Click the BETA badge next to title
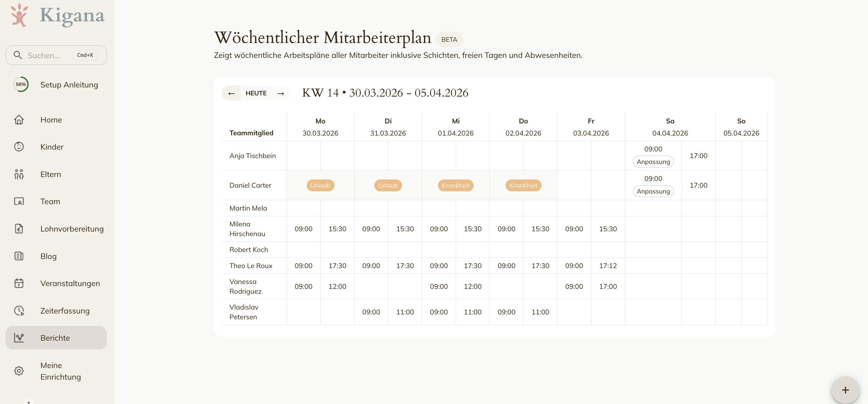Viewport: 868px width, 404px height. pyautogui.click(x=449, y=39)
